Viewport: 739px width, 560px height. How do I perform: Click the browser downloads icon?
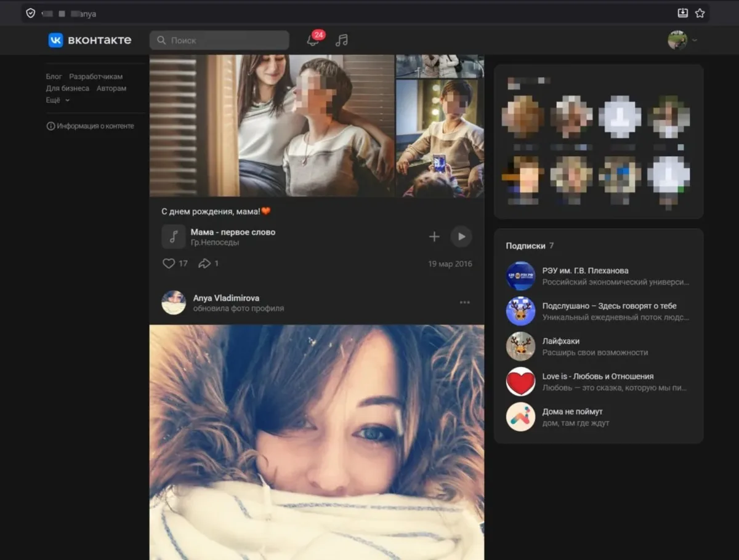(682, 13)
